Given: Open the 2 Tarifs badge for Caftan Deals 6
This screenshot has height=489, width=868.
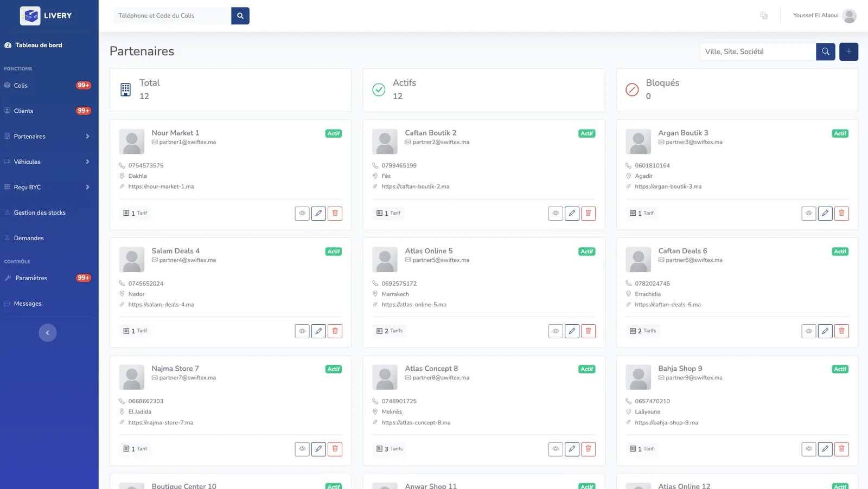Looking at the screenshot, I should (x=643, y=331).
